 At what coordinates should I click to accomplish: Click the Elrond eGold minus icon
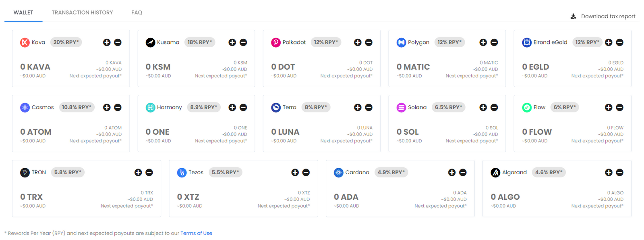pyautogui.click(x=620, y=42)
